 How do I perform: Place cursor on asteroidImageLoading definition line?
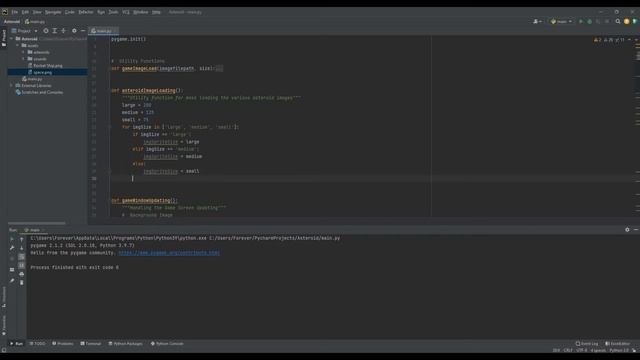coord(147,91)
